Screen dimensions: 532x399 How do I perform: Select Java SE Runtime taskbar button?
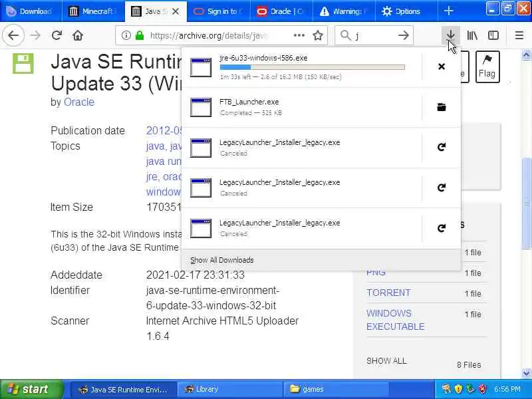(x=124, y=390)
